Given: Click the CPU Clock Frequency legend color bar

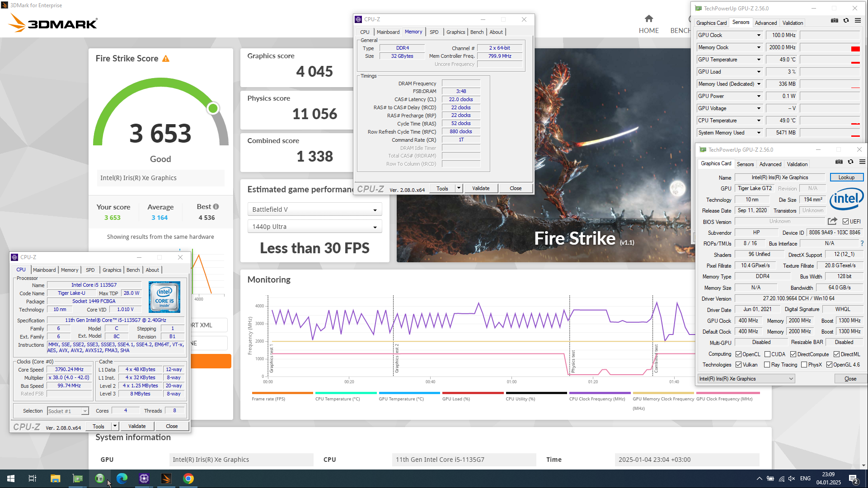Looking at the screenshot, I should (x=600, y=393).
